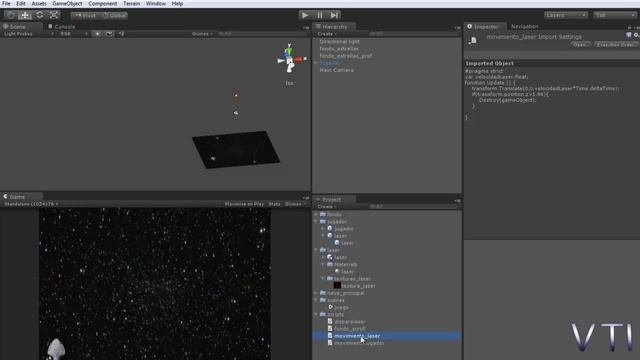
Task: Click the Execution Order button
Action: point(616,44)
